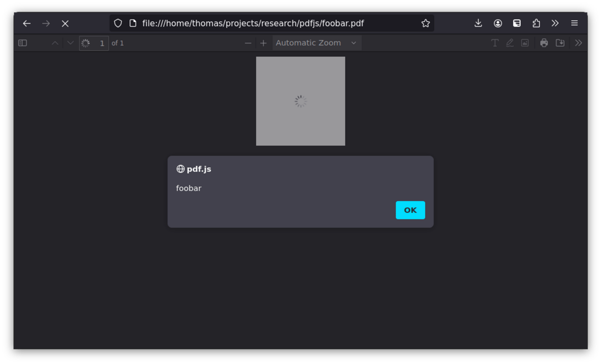Image resolution: width=601 pixels, height=364 pixels.
Task: Go back to the previous page
Action: click(27, 23)
